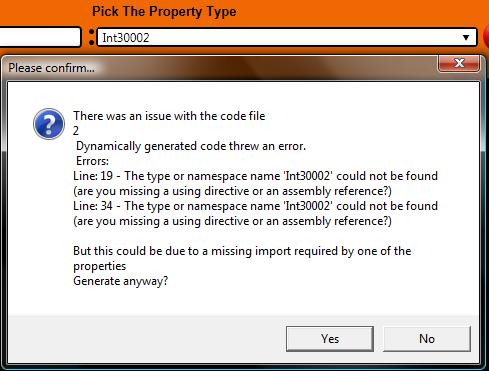Close the Please confirm dialog
This screenshot has width=489, height=371.
(459, 63)
